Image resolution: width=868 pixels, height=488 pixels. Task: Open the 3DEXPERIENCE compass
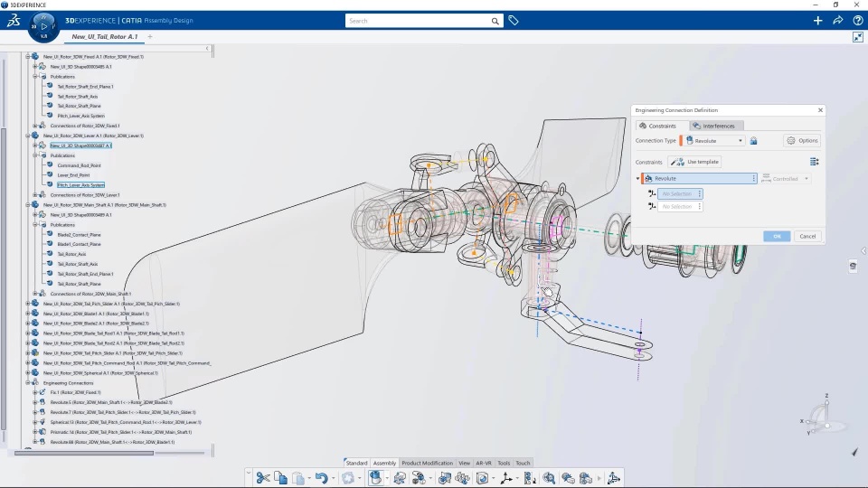(43, 26)
